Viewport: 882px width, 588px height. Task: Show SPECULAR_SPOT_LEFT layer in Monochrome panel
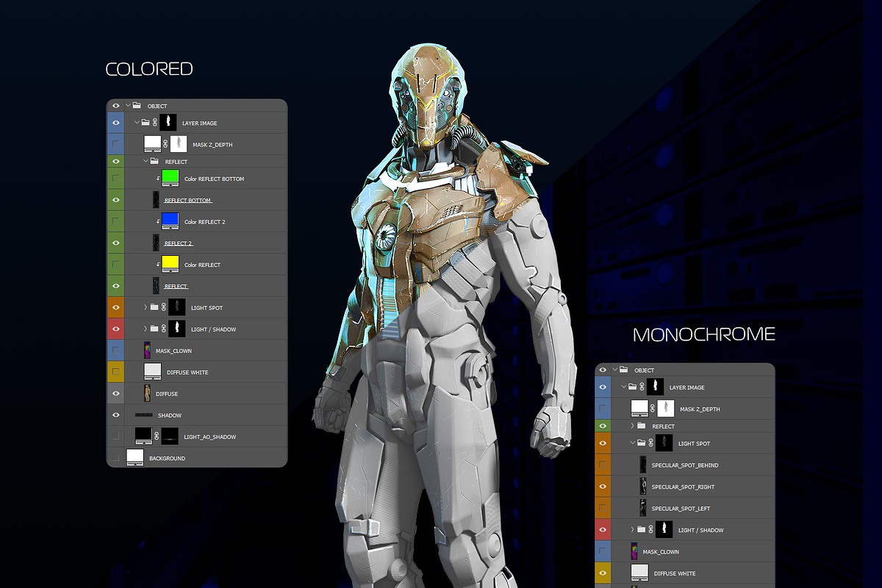(603, 508)
